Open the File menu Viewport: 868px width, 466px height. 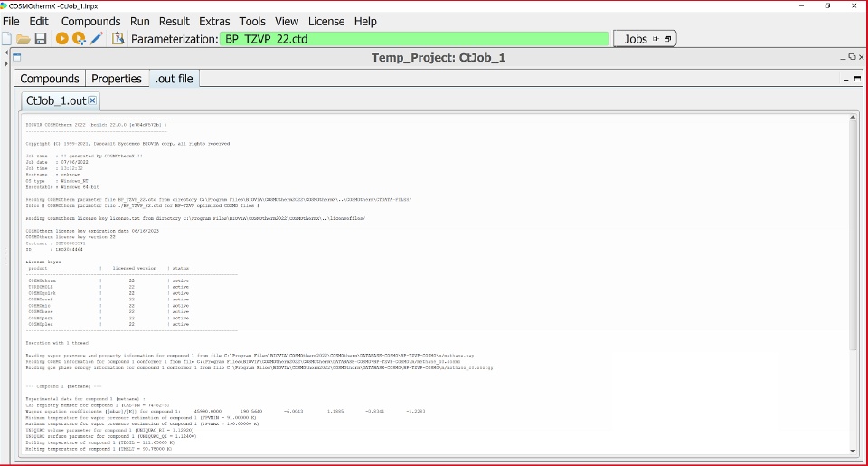point(11,21)
